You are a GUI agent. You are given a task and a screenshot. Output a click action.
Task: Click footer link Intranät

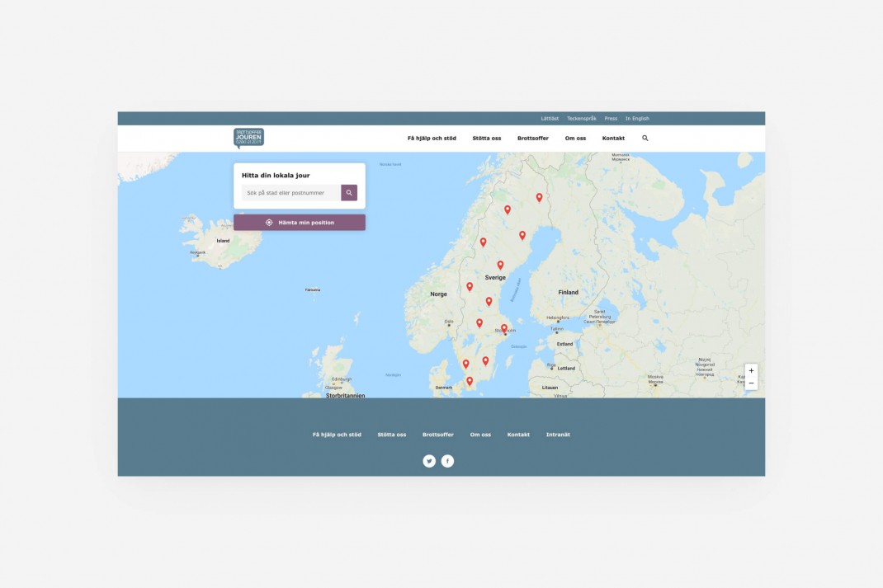coord(558,435)
